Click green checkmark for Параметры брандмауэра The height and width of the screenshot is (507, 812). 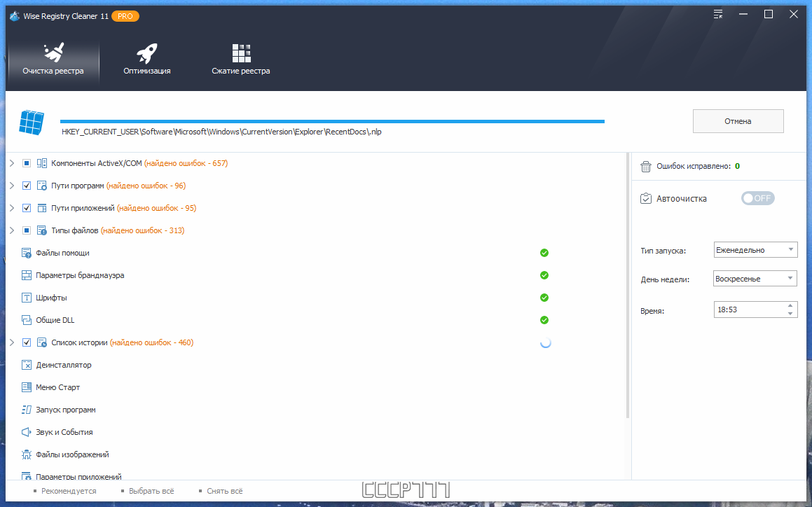click(544, 275)
